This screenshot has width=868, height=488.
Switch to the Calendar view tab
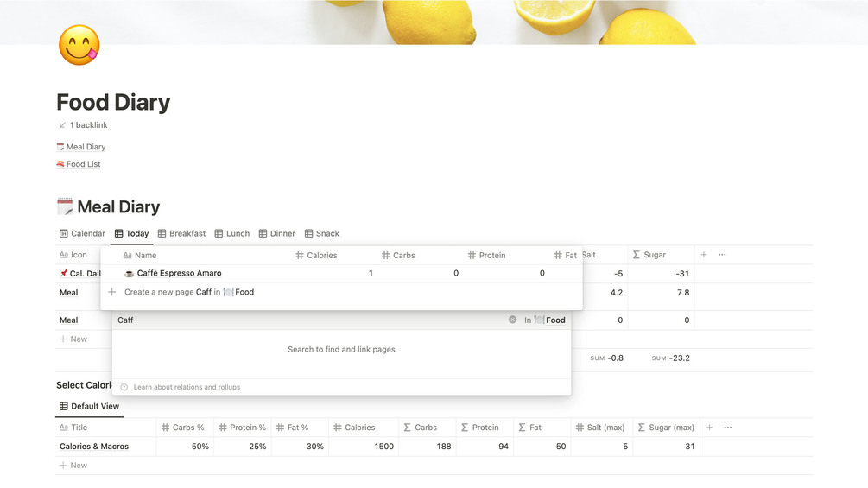click(82, 233)
